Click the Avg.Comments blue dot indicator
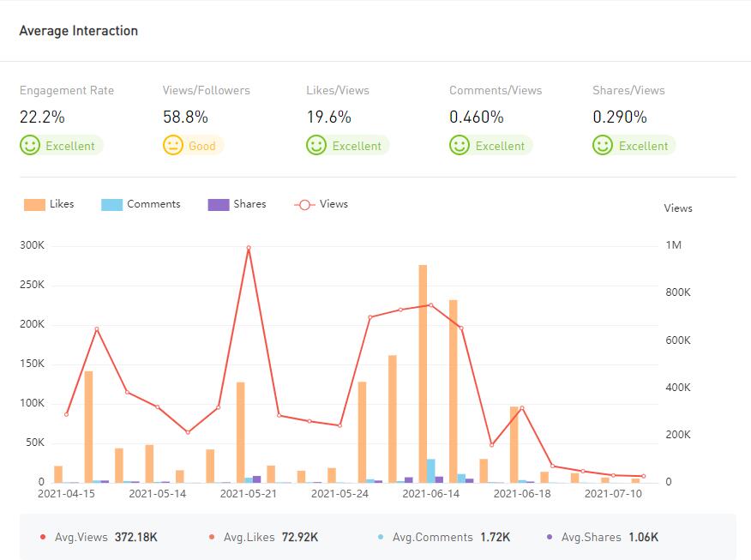This screenshot has width=751, height=560. tap(381, 538)
